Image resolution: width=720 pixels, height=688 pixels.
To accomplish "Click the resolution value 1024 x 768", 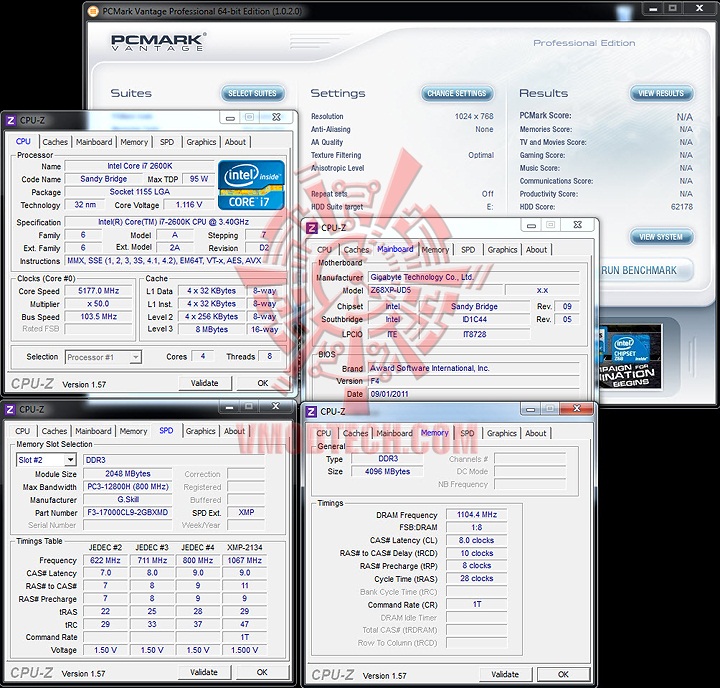I will click(x=474, y=116).
